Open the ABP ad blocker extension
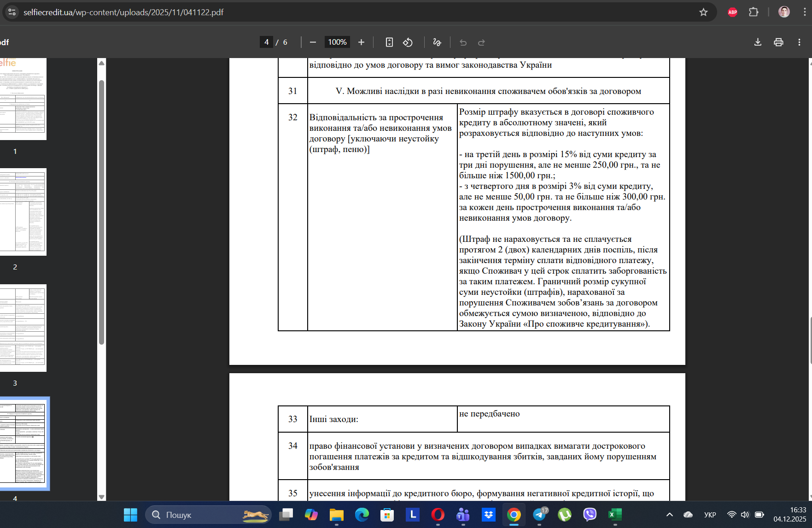This screenshot has height=528, width=812. (x=732, y=12)
